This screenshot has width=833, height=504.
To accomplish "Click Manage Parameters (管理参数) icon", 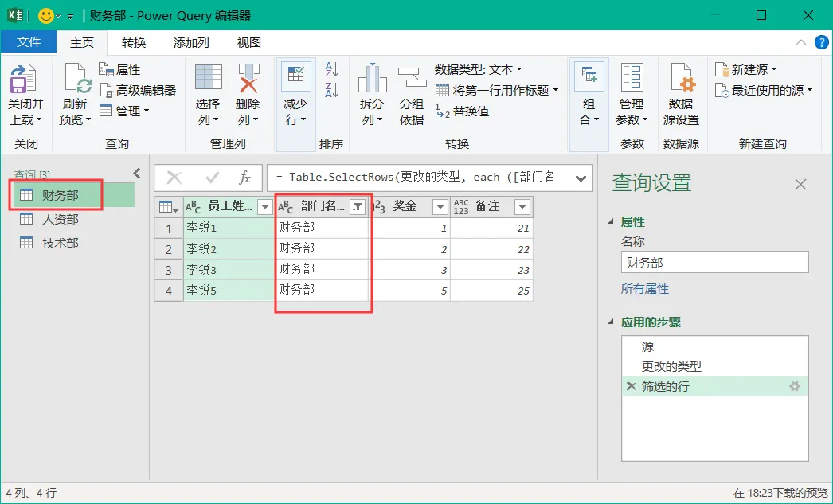I will pyautogui.click(x=632, y=77).
